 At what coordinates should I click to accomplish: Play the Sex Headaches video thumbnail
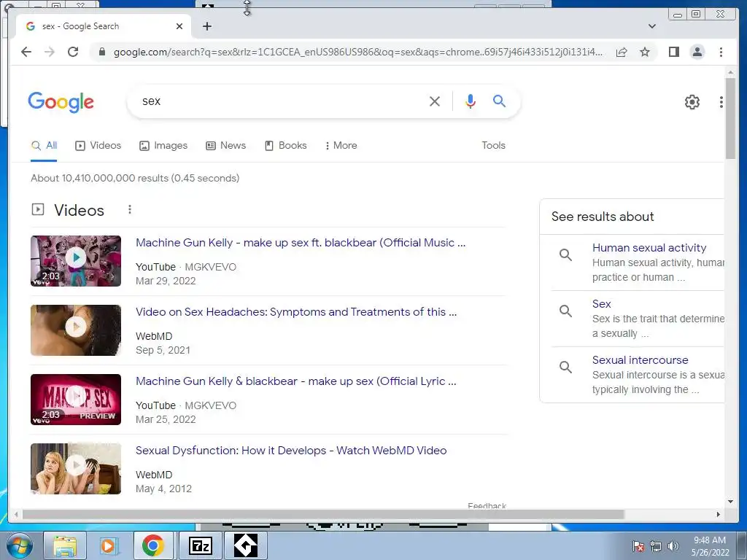click(x=76, y=330)
